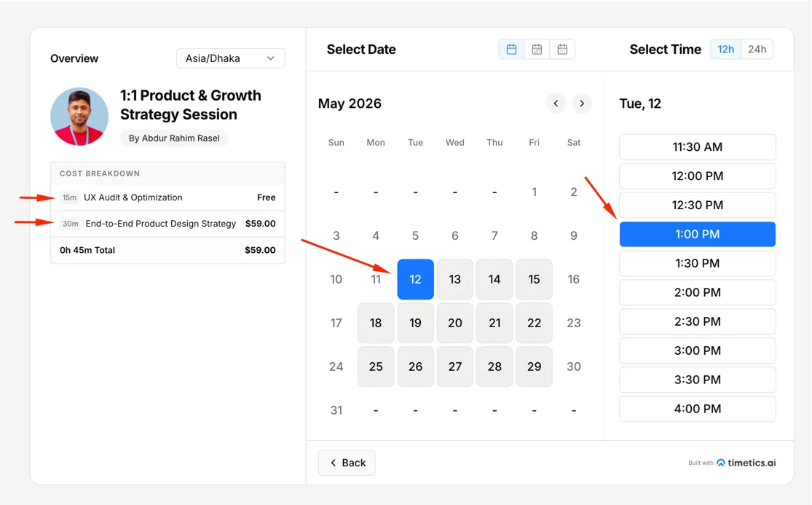Viewport: 812px width, 505px height.
Task: Click the COST BREAKDOWN header
Action: (167, 173)
